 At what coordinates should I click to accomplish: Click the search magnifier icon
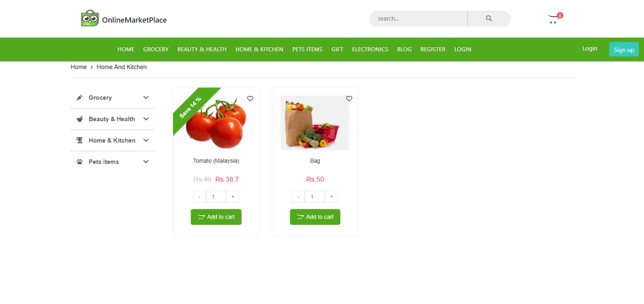tap(489, 18)
